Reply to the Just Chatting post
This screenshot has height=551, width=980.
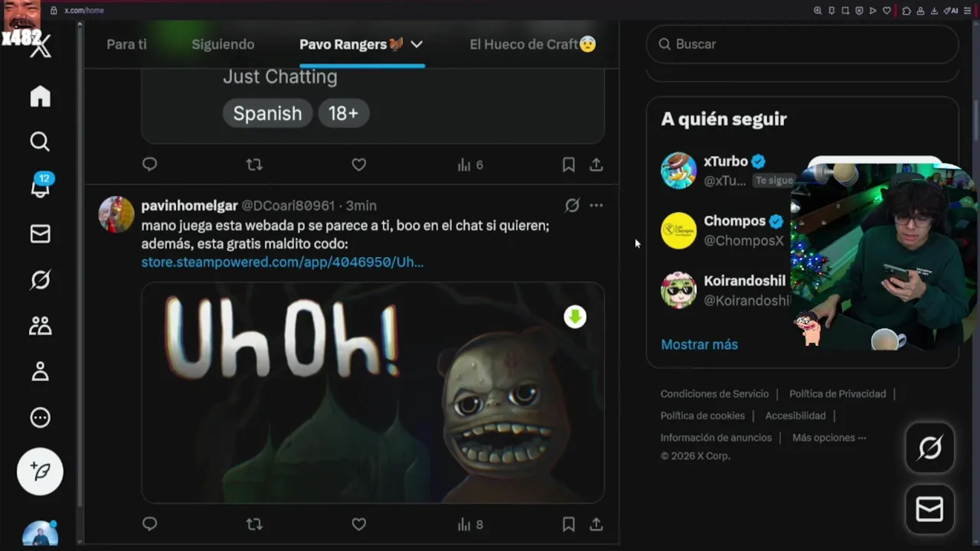(x=150, y=165)
